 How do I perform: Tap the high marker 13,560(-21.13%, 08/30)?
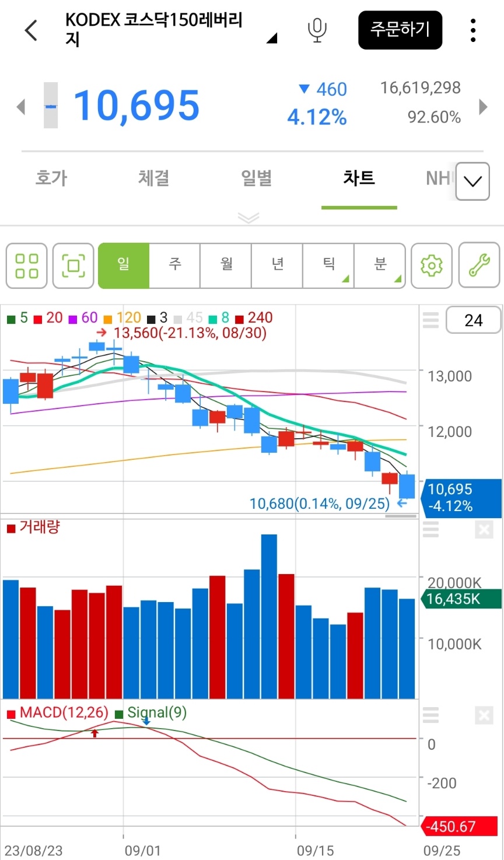point(182,333)
